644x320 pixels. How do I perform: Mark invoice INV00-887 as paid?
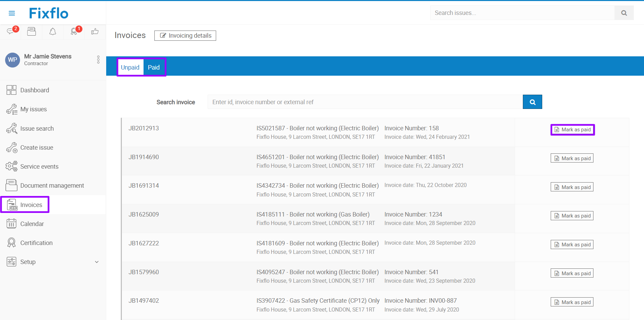[x=572, y=302]
